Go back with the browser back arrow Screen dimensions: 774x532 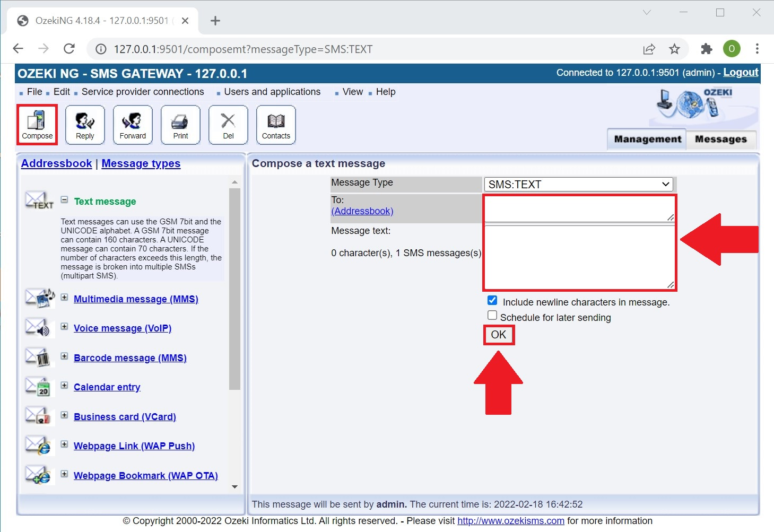pyautogui.click(x=18, y=49)
